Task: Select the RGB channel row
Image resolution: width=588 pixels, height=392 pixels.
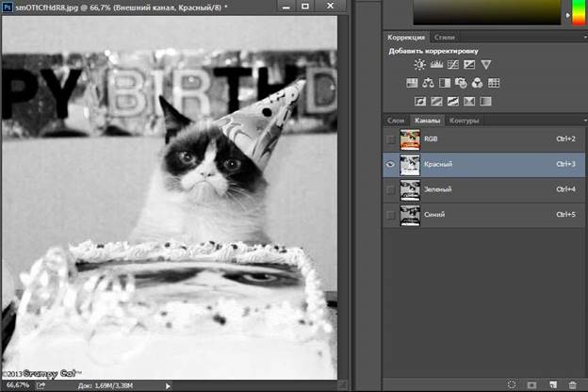Action: coord(483,139)
